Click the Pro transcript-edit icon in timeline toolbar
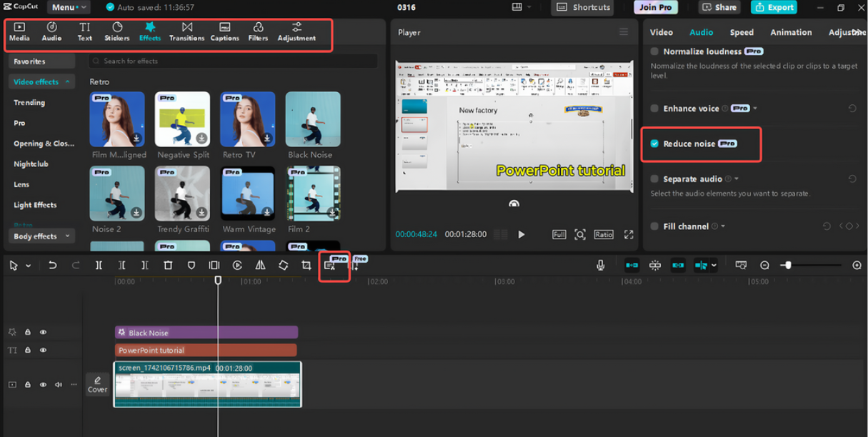Image resolution: width=868 pixels, height=437 pixels. tap(329, 266)
